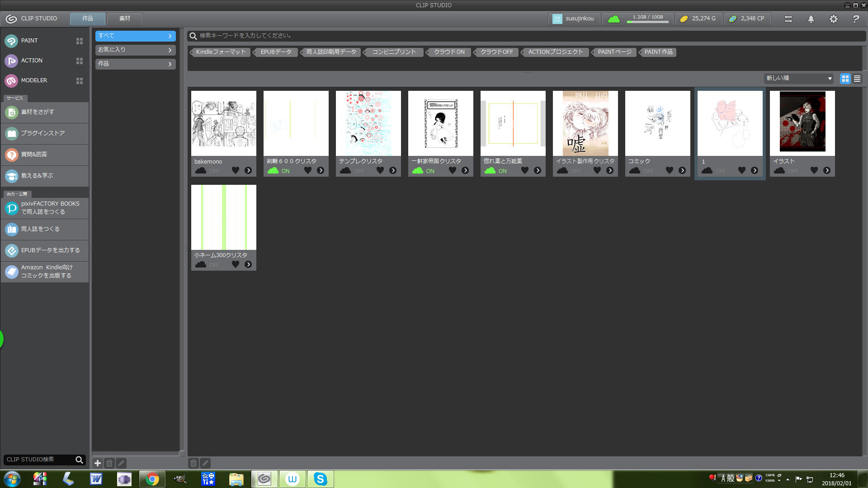
Task: Favorite the bakemono work heart icon
Action: click(236, 170)
